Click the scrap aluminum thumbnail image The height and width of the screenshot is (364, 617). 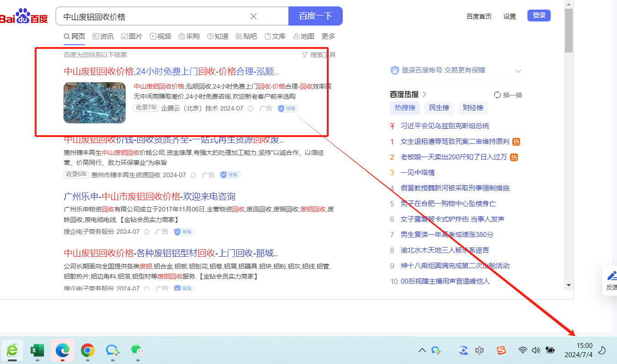(95, 103)
